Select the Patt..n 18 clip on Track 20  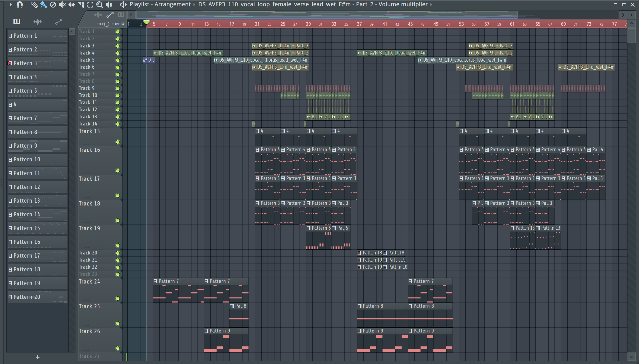pyautogui.click(x=370, y=253)
